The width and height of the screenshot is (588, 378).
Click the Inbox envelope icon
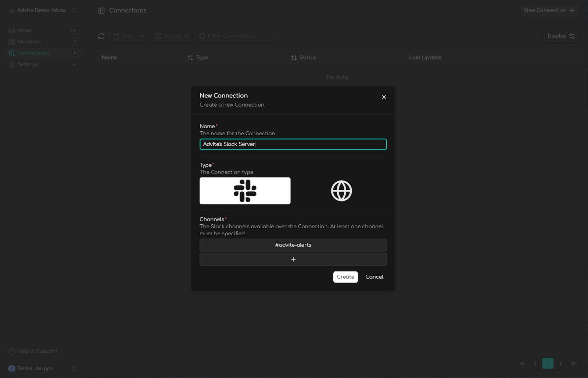pos(11,30)
